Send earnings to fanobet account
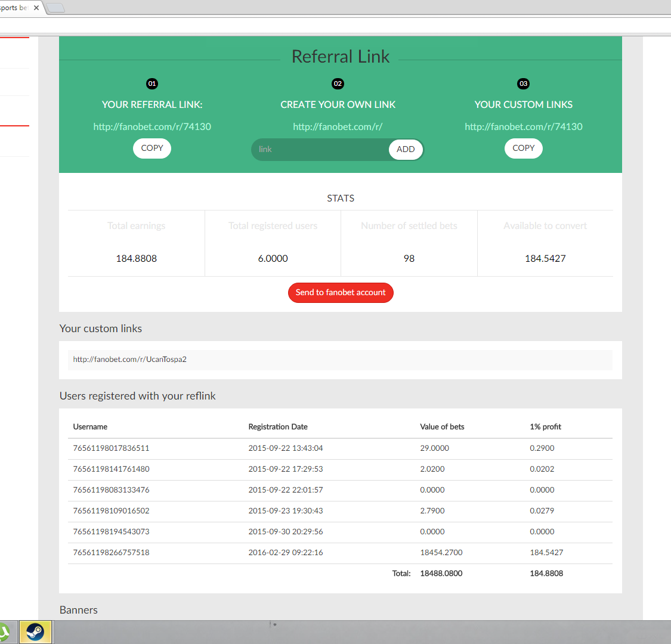Image resolution: width=671 pixels, height=644 pixels. click(341, 292)
